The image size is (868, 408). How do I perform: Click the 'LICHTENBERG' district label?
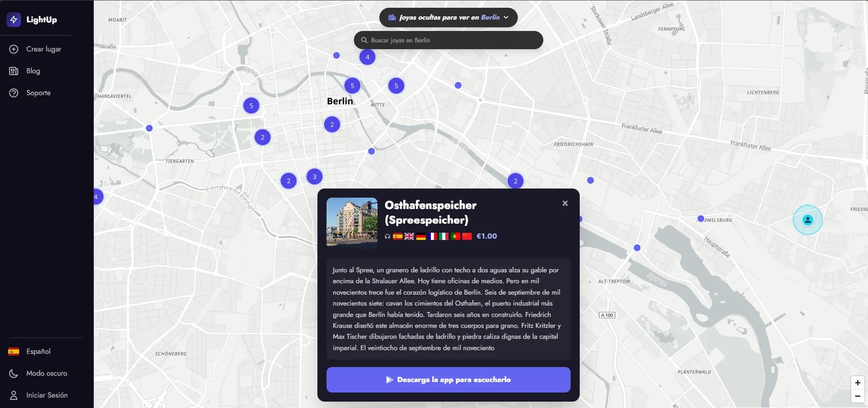[x=763, y=92]
